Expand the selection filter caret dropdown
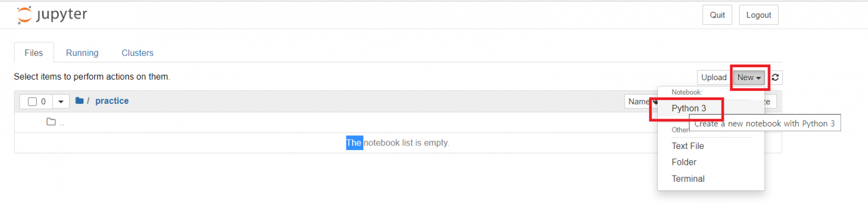Screen dimensions: 868x206 [61, 102]
